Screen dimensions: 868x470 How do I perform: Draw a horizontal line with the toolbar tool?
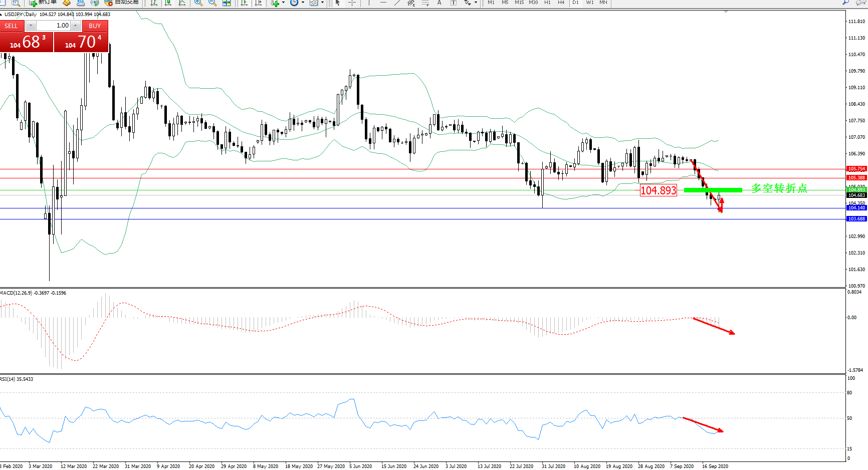(383, 3)
